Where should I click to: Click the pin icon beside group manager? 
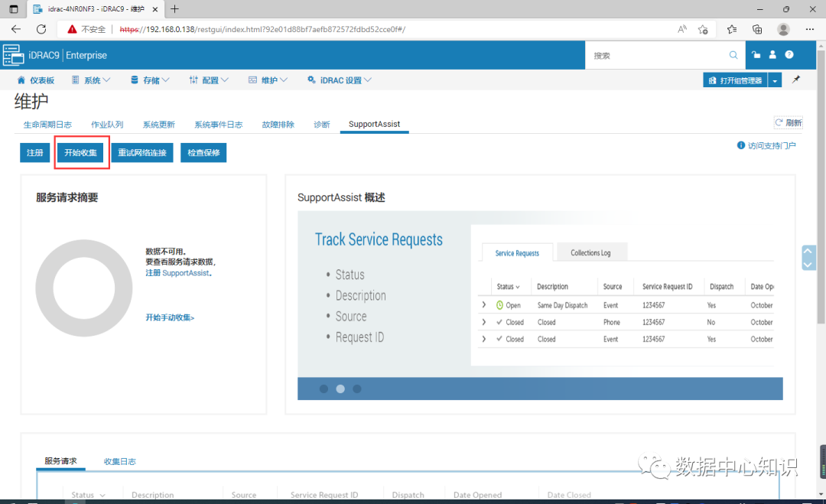pos(796,80)
